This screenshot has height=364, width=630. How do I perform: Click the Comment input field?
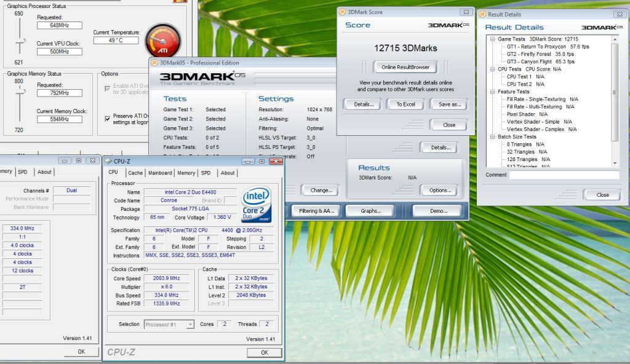pyautogui.click(x=564, y=175)
